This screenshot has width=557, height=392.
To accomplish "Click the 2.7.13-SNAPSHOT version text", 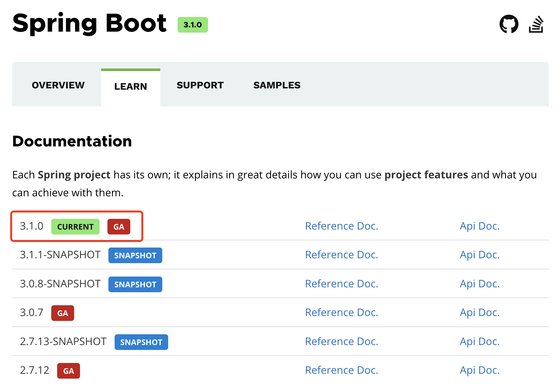I will [63, 341].
